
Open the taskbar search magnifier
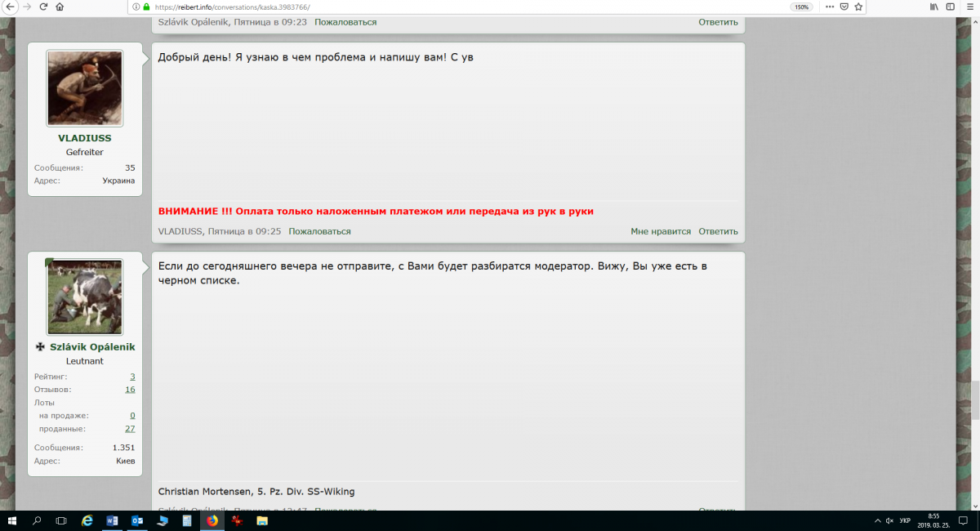(x=37, y=520)
